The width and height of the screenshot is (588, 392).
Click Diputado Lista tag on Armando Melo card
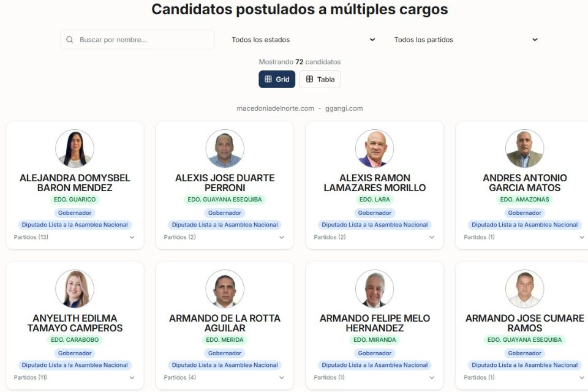(x=375, y=365)
